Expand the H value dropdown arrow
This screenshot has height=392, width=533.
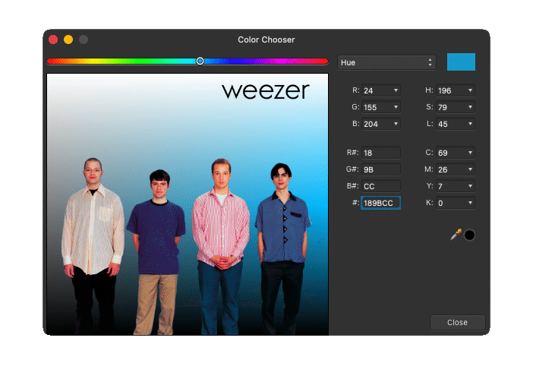[x=470, y=90]
